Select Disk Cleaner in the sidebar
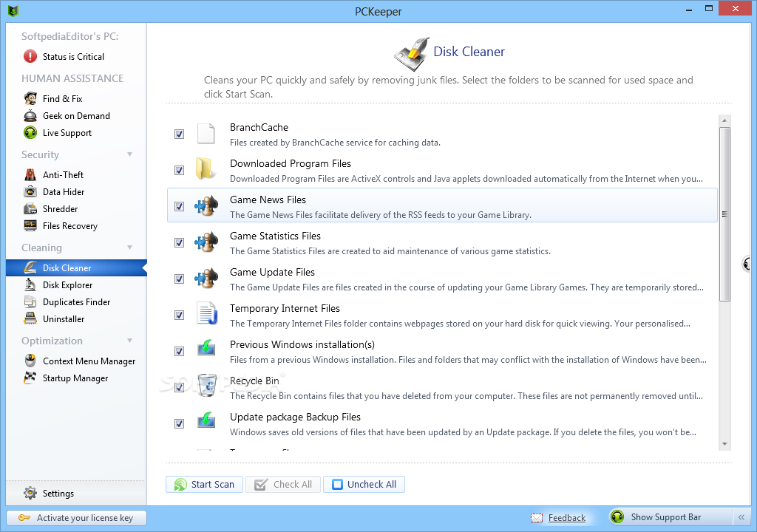The height and width of the screenshot is (532, 757). pyautogui.click(x=76, y=268)
